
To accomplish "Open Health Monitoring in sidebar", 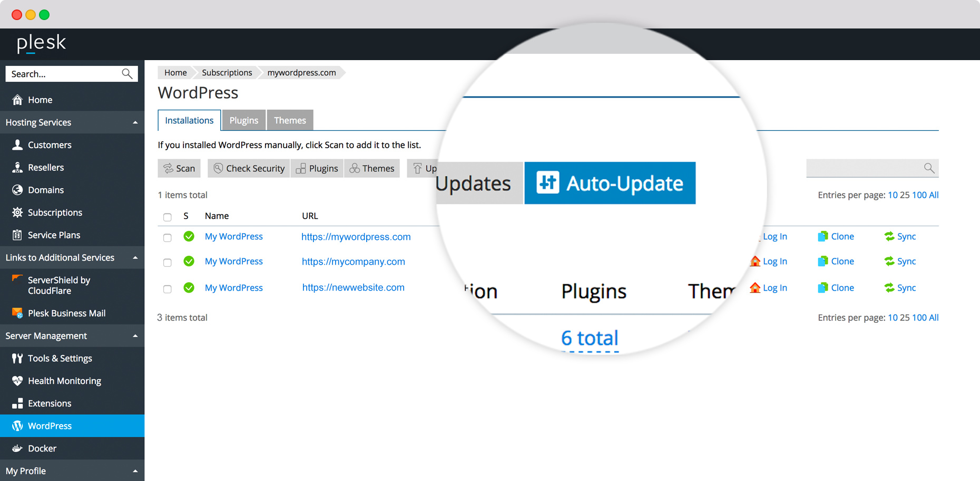I will 64,381.
